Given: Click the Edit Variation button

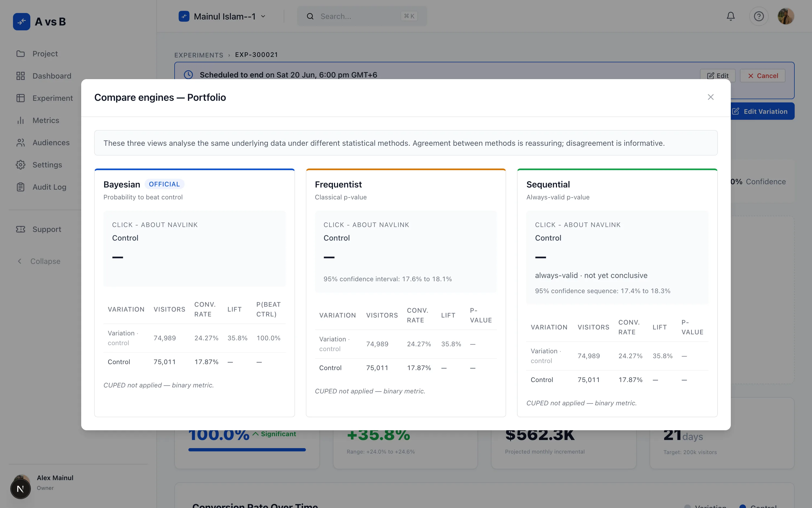Looking at the screenshot, I should tap(762, 112).
